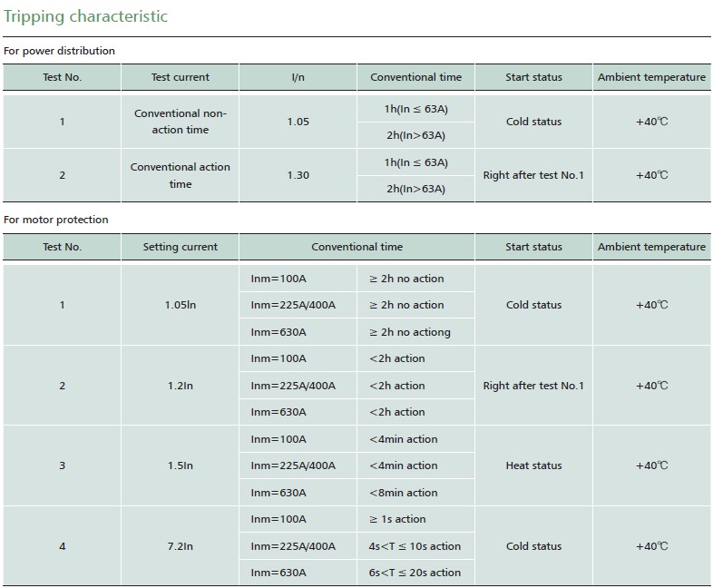Viewport: 713px width, 588px height.
Task: Select "1h(In ≤ 63A)" in the 1.30 row
Action: tap(416, 162)
